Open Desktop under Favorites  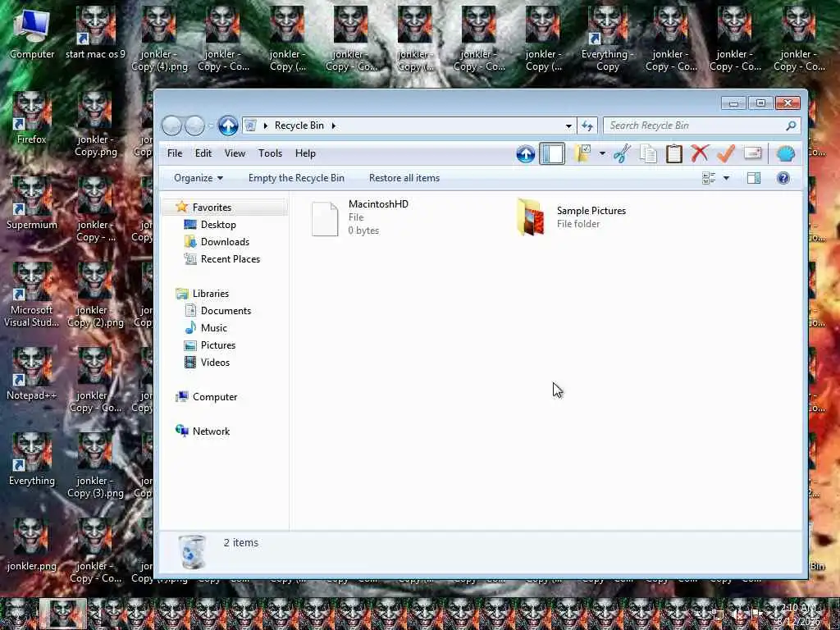[218, 225]
